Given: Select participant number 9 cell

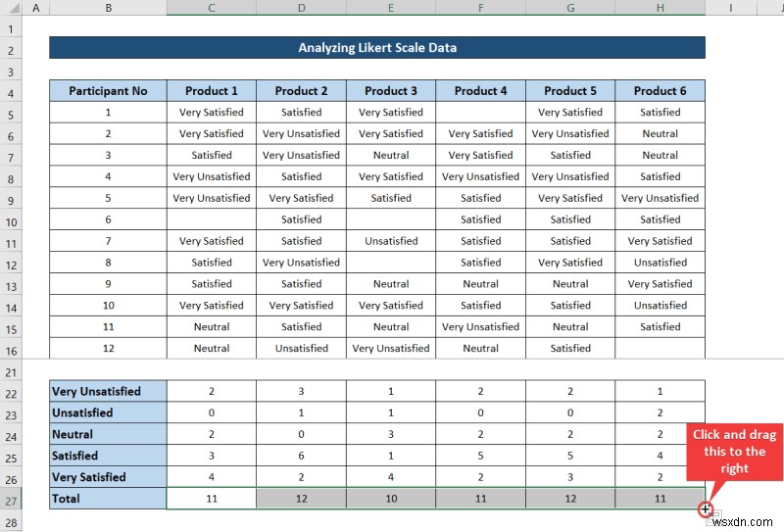Looking at the screenshot, I should [x=108, y=284].
